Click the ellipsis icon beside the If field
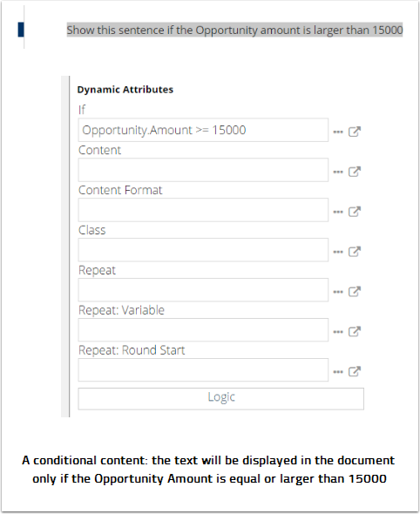 pyautogui.click(x=338, y=132)
